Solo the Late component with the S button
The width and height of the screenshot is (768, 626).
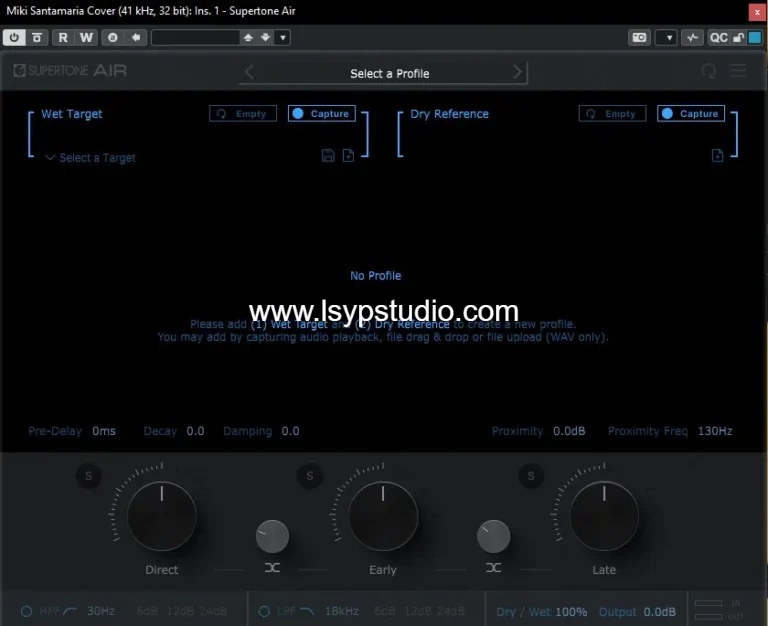531,476
